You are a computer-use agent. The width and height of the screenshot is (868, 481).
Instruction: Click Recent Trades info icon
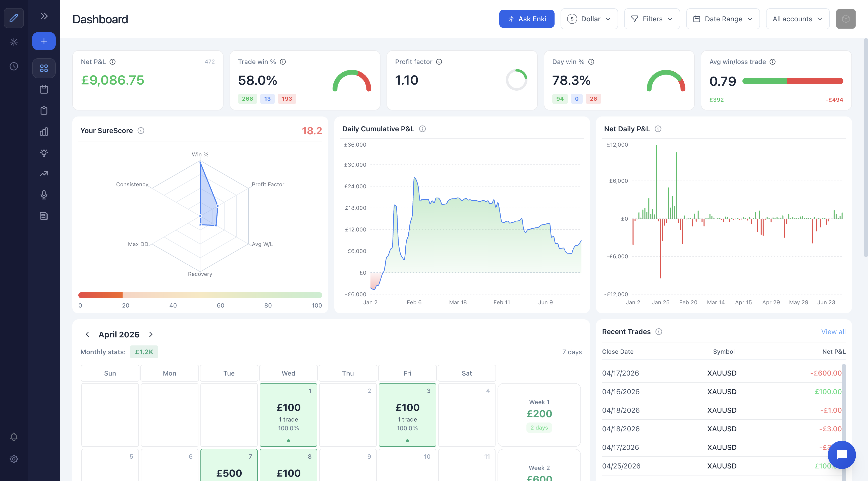click(659, 332)
